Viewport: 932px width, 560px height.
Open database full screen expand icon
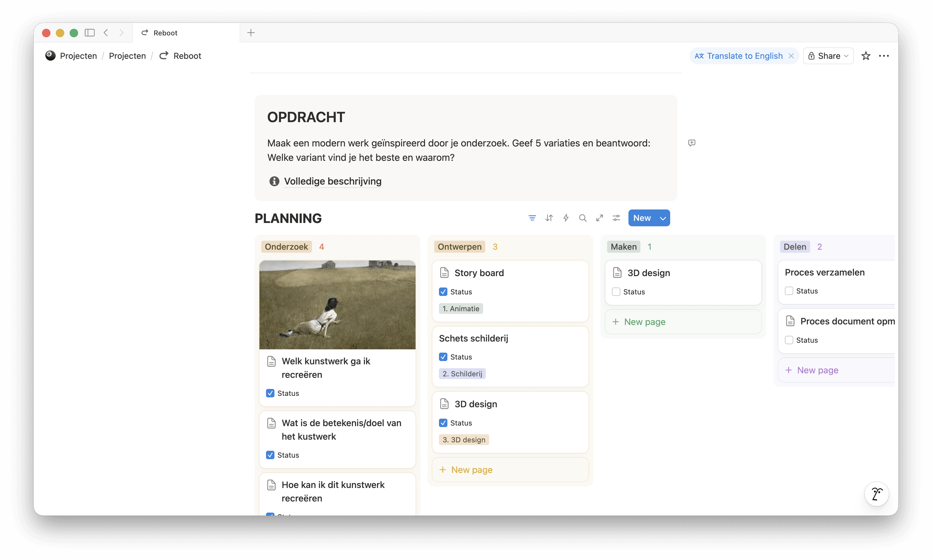[x=599, y=218]
